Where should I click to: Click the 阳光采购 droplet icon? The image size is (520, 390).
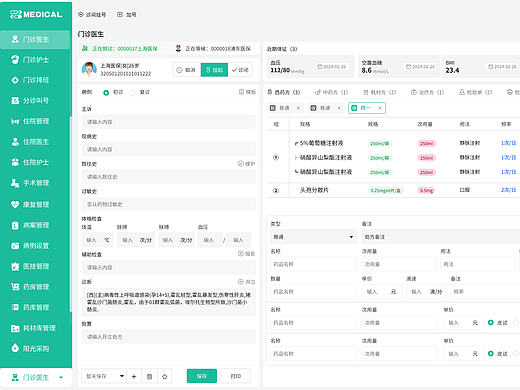click(15, 348)
